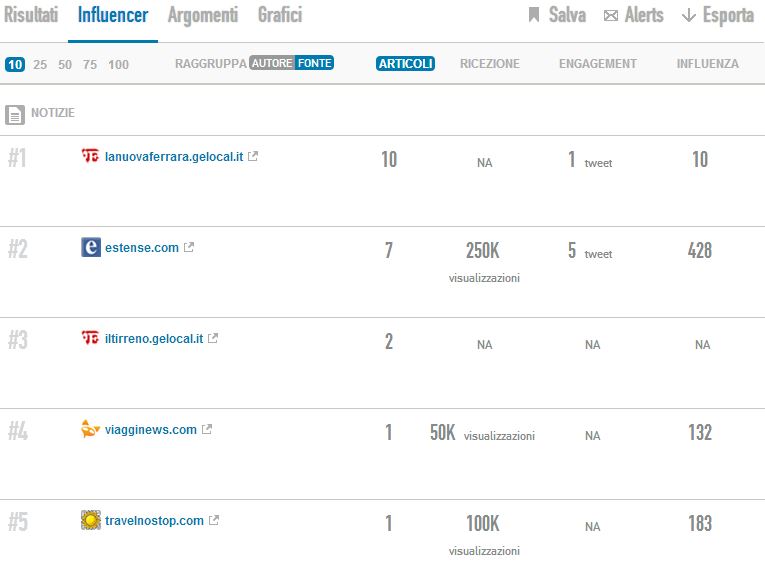
Task: Click 50K reception value for viagginews.com
Action: tap(443, 432)
